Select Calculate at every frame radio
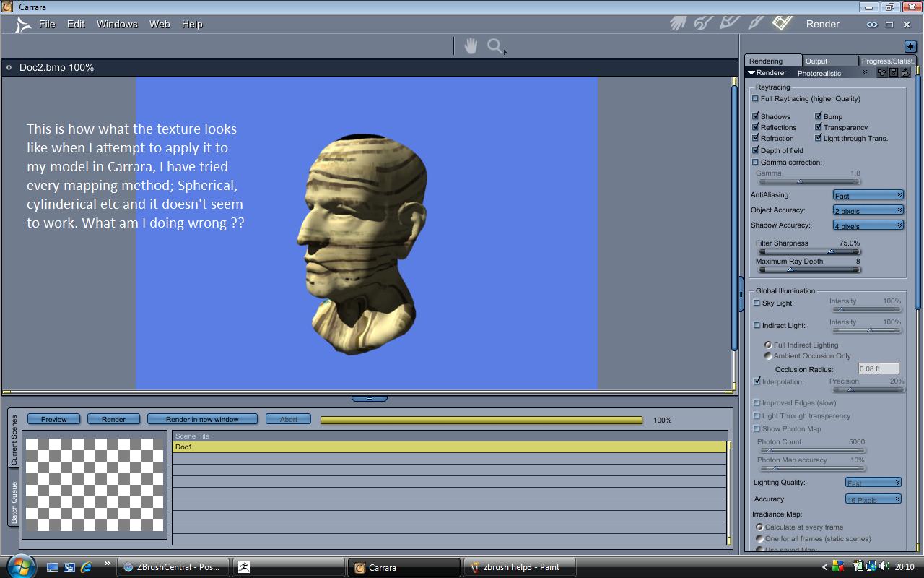The width and height of the screenshot is (924, 578). click(759, 527)
